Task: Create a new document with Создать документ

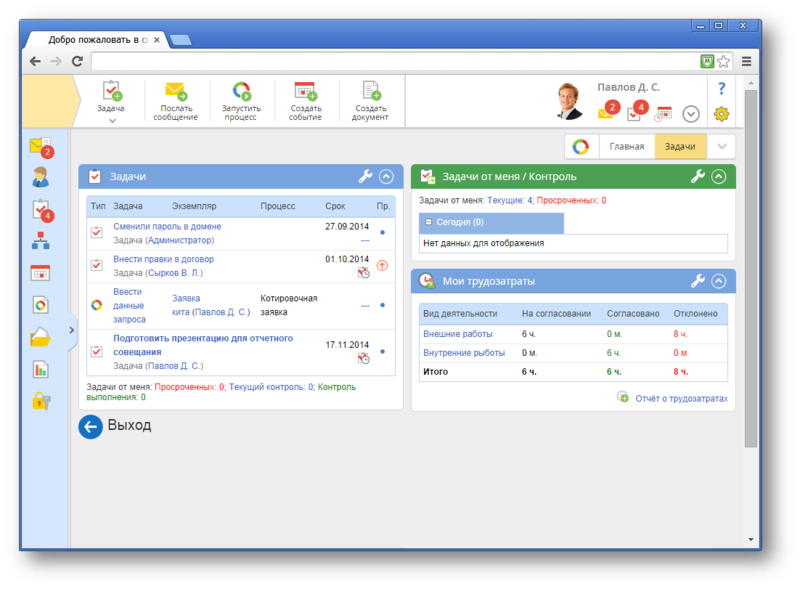Action: coord(371,92)
